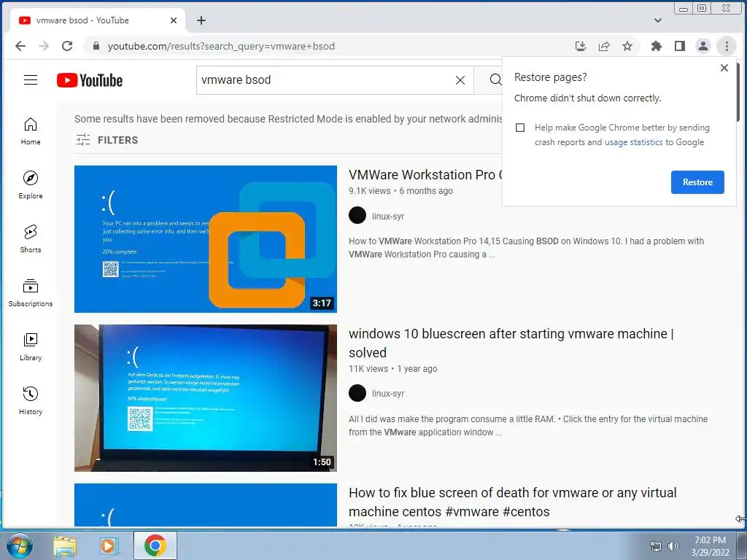Click Chrome's forward arrow
The image size is (747, 560).
(43, 46)
